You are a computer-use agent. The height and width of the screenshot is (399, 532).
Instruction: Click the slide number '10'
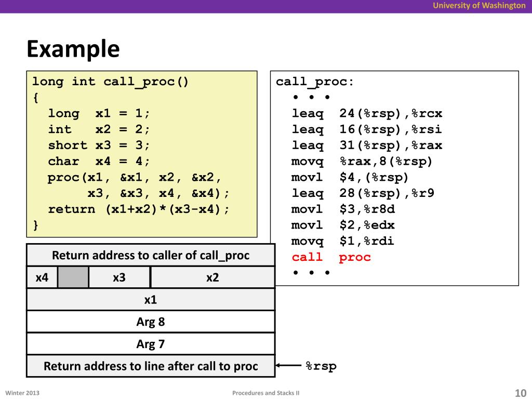(x=521, y=393)
